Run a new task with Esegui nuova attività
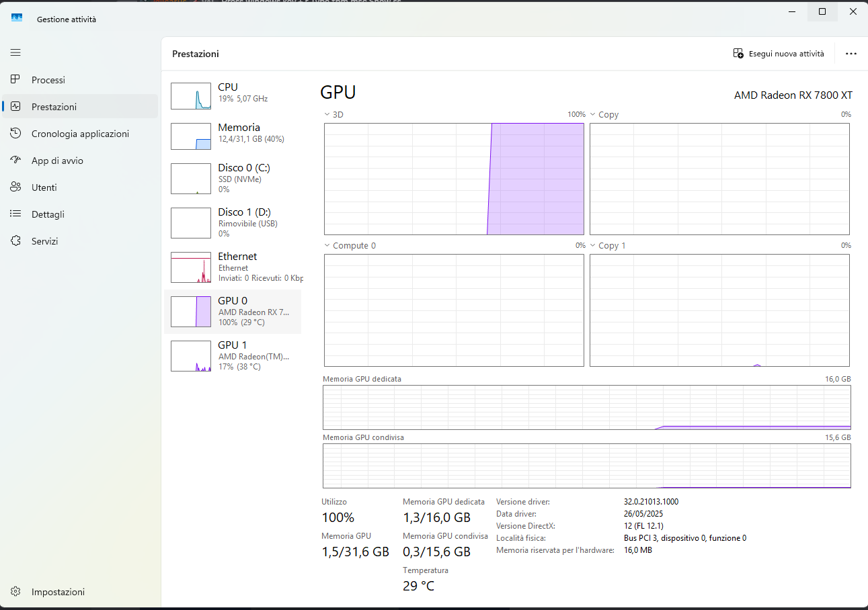This screenshot has height=610, width=868. (x=779, y=54)
